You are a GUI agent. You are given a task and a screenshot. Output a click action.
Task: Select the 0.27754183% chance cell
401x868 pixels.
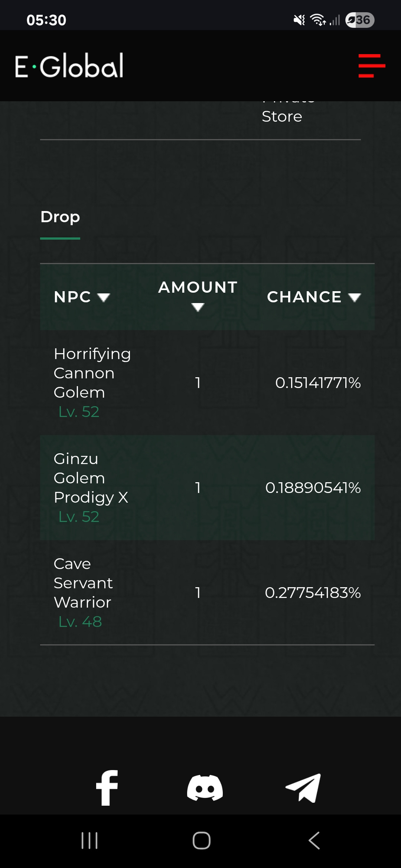(x=313, y=592)
